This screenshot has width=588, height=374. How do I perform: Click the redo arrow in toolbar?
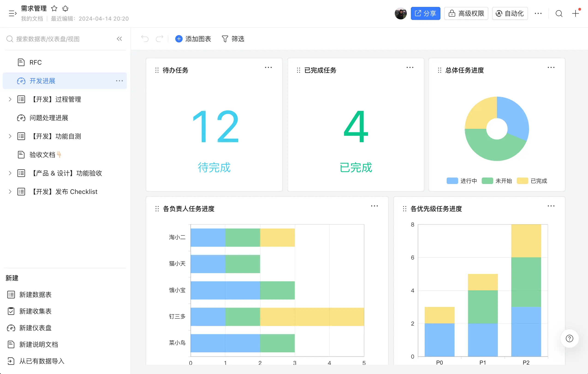(x=160, y=39)
